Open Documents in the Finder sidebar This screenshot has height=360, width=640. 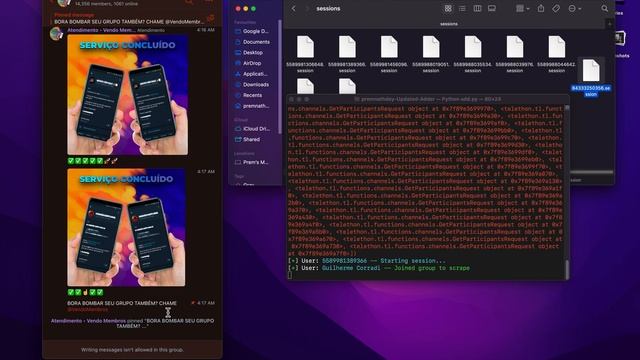coord(252,42)
